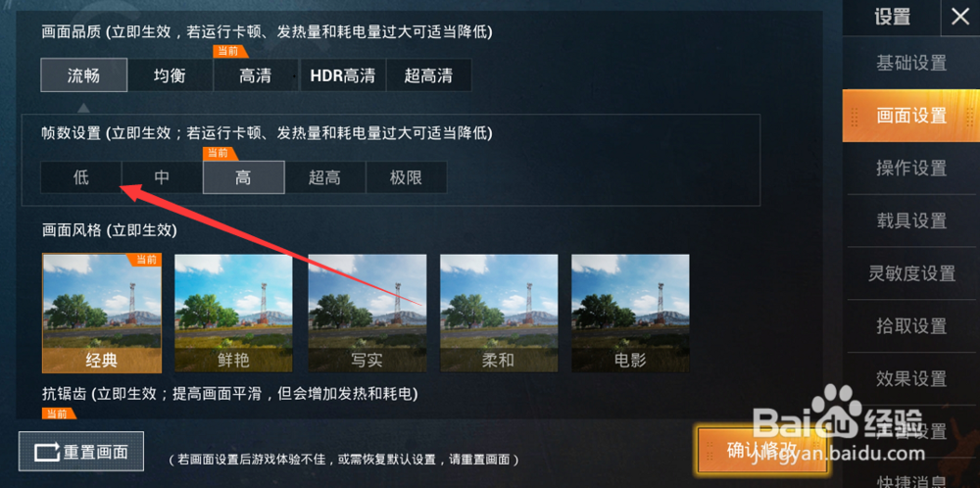The height and width of the screenshot is (488, 980).
Task: Go to 灵敏度设置 tab
Action: pos(911,273)
